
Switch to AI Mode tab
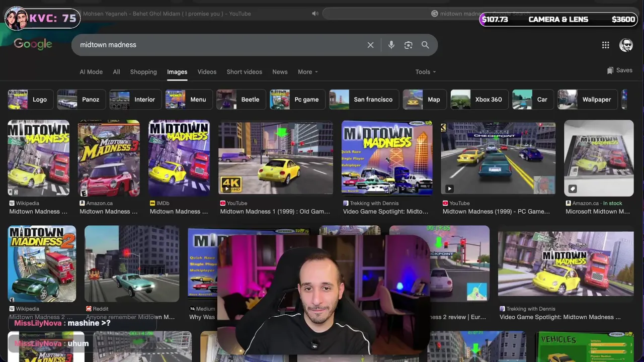[91, 72]
